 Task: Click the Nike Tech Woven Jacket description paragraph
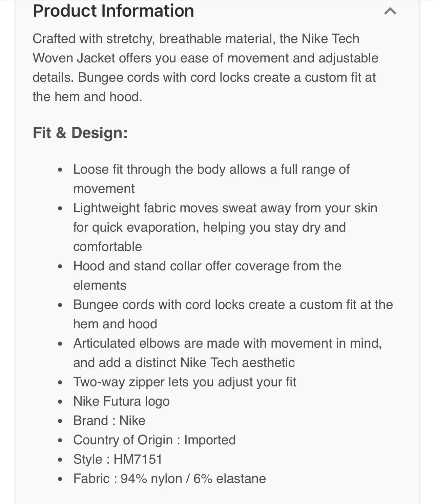pos(205,67)
